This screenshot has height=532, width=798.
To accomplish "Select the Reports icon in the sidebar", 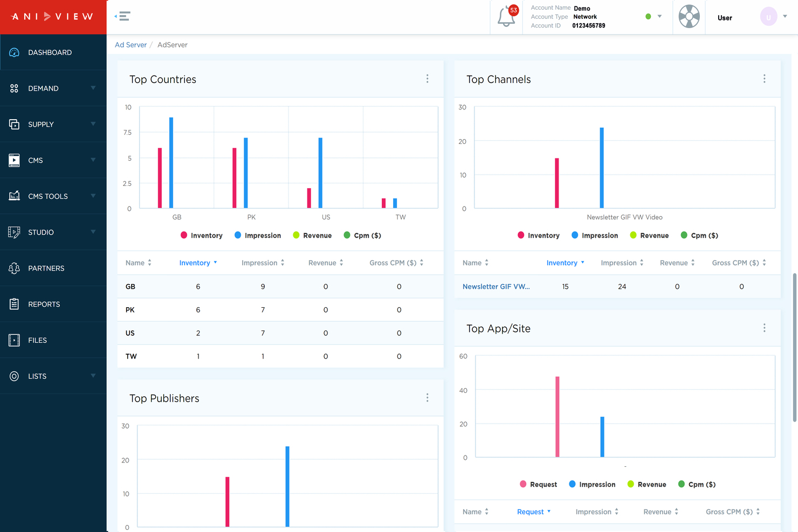I will 13,304.
